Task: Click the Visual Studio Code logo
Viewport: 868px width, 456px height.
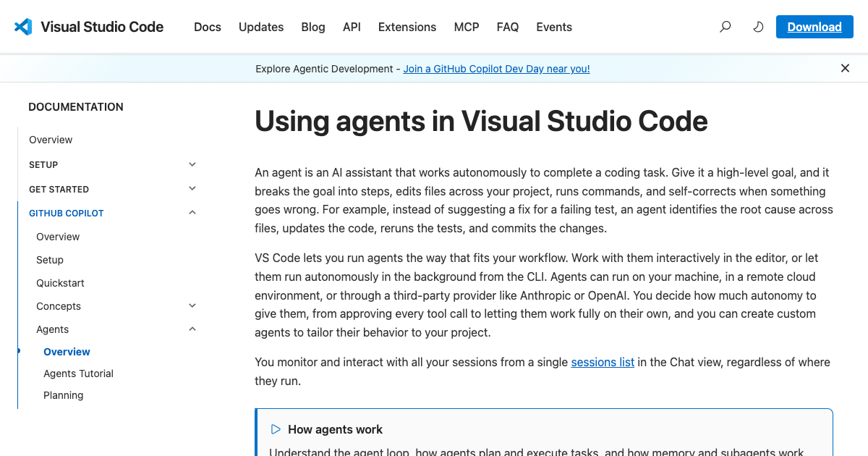Action: pos(23,27)
